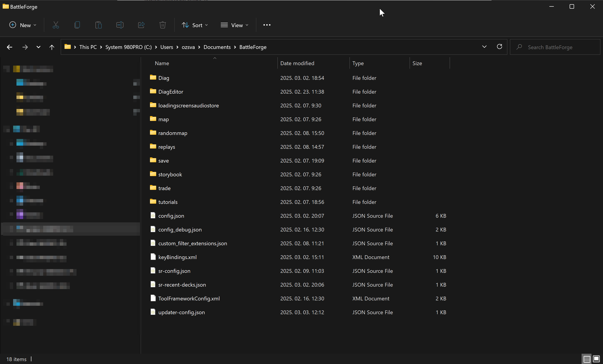This screenshot has height=364, width=603.
Task: Select custom_filter_extensions.json file
Action: coord(193,243)
